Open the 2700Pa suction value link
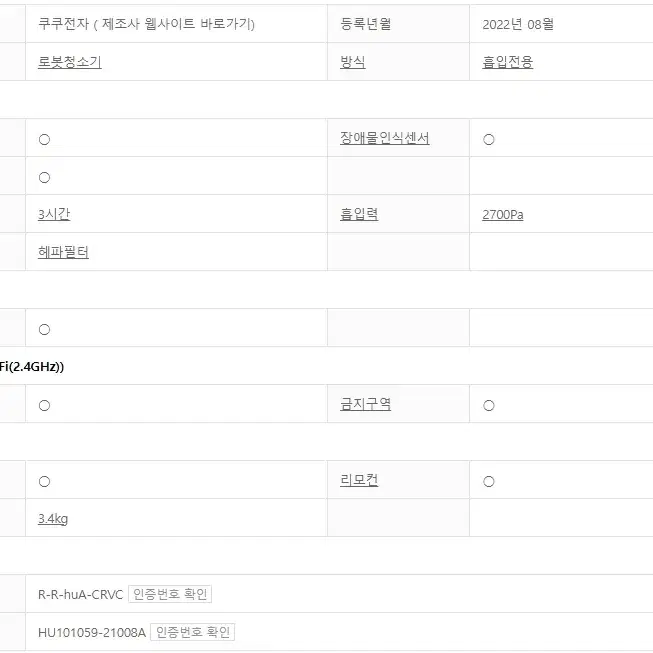Viewport: 653px width, 653px height. (503, 214)
